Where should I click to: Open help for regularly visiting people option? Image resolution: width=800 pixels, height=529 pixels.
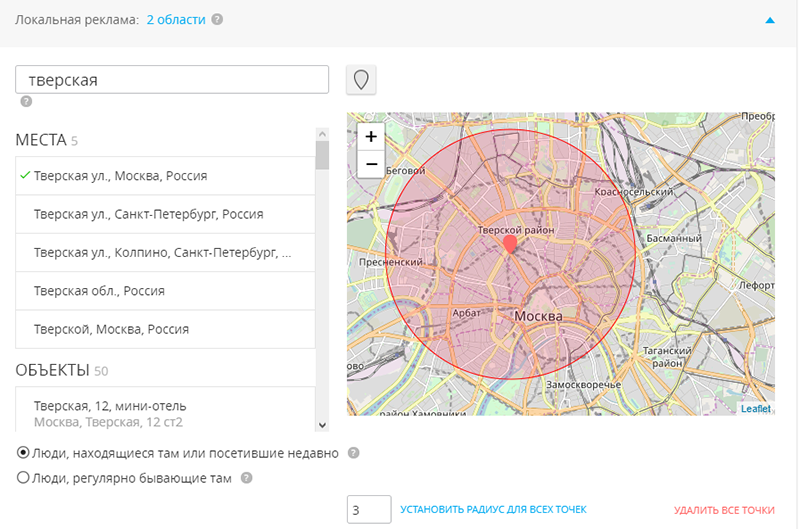pyautogui.click(x=246, y=478)
